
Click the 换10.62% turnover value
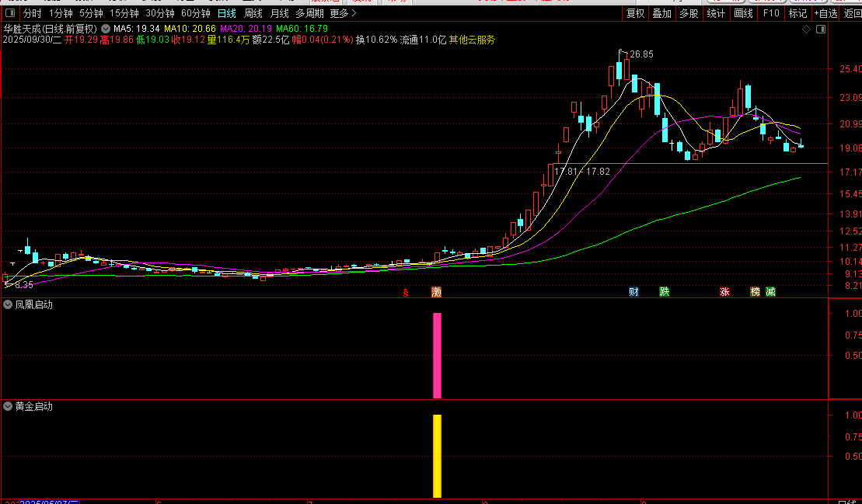(376, 40)
